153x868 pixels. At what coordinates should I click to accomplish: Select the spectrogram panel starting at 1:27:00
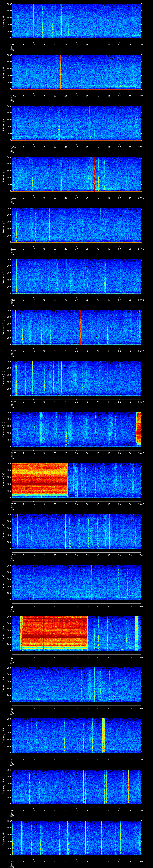point(77,583)
